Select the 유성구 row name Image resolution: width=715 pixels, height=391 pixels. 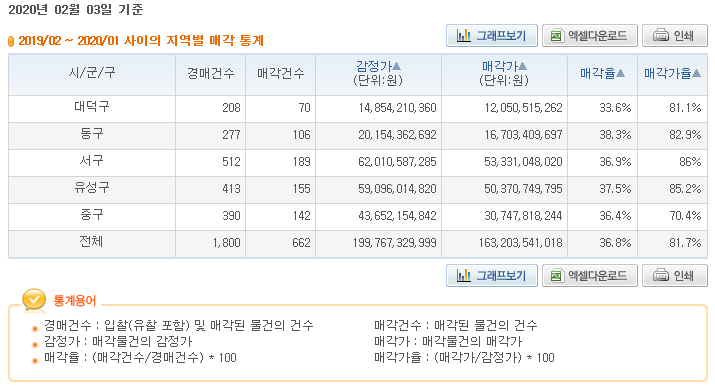(x=92, y=188)
